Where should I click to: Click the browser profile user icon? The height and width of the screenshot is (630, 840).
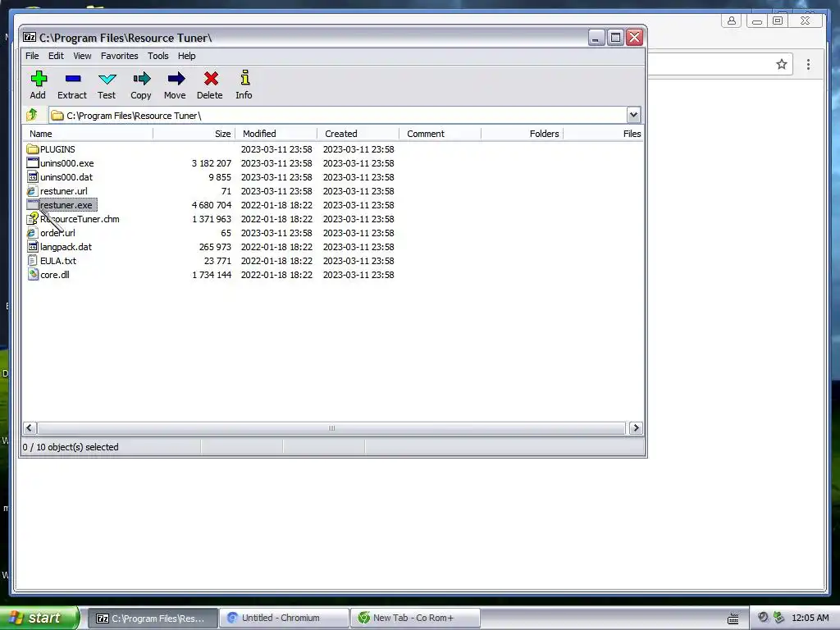[731, 21]
